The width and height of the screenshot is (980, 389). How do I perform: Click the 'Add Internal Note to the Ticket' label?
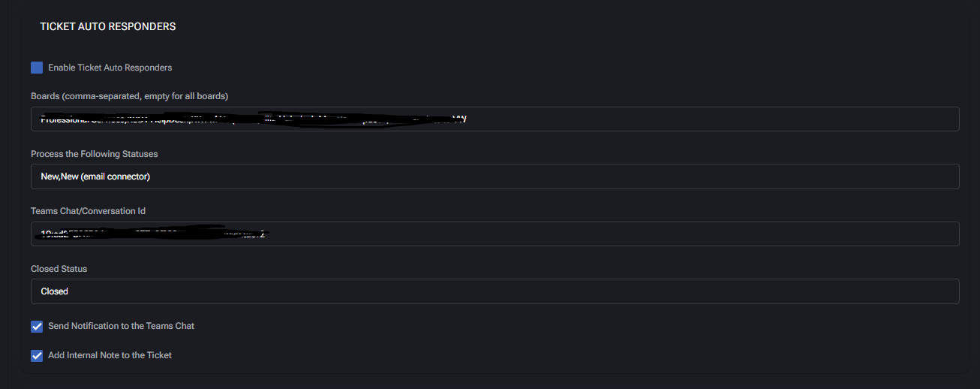pyautogui.click(x=110, y=355)
